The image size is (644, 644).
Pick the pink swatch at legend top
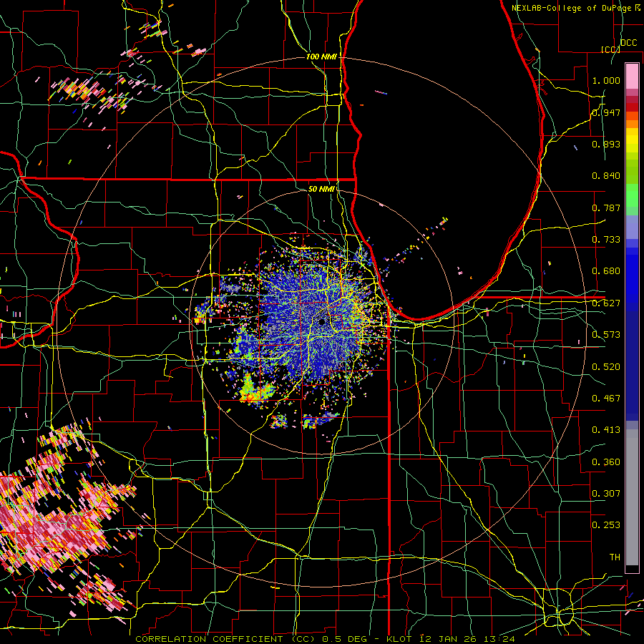pyautogui.click(x=632, y=76)
